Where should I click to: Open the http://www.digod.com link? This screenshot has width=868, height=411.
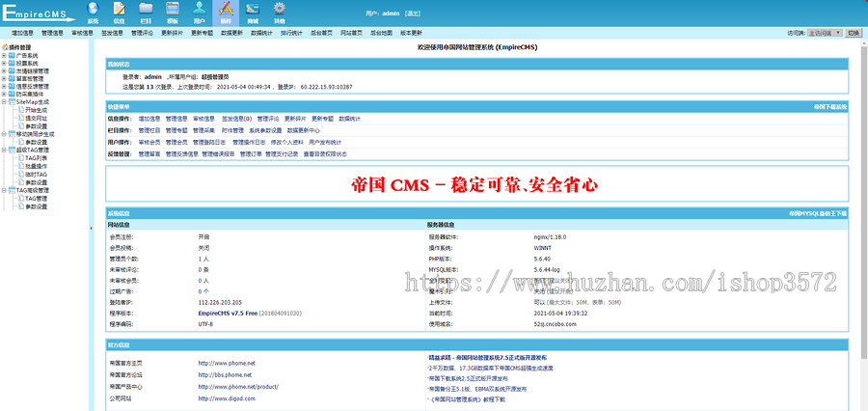(227, 398)
